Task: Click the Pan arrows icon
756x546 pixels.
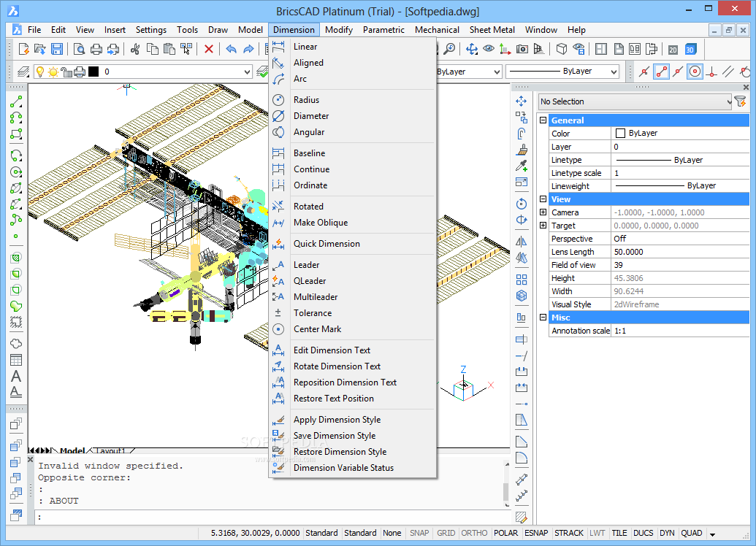Action: tap(472, 49)
